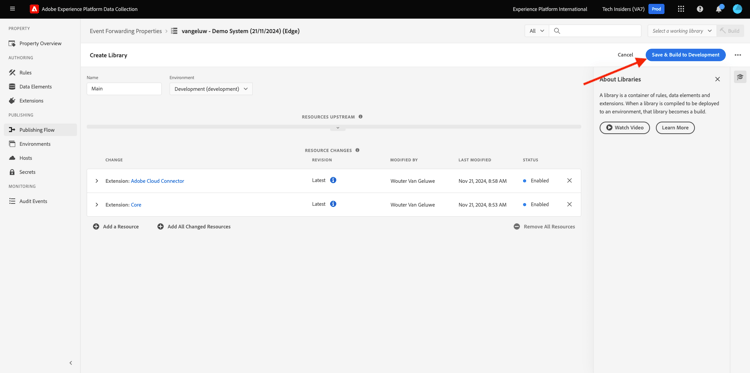Open the apps grid switcher
This screenshot has height=373, width=750.
point(681,9)
